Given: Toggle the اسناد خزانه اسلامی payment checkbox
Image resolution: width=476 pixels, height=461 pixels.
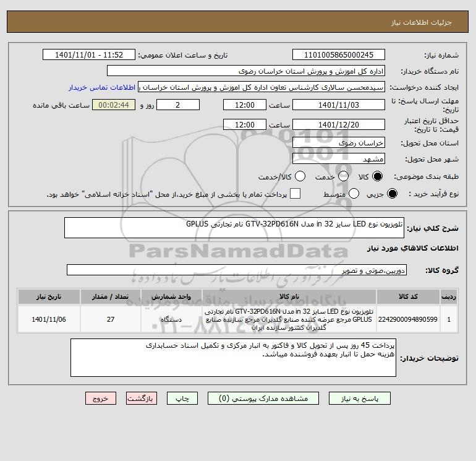Looking at the screenshot, I should coord(295,194).
